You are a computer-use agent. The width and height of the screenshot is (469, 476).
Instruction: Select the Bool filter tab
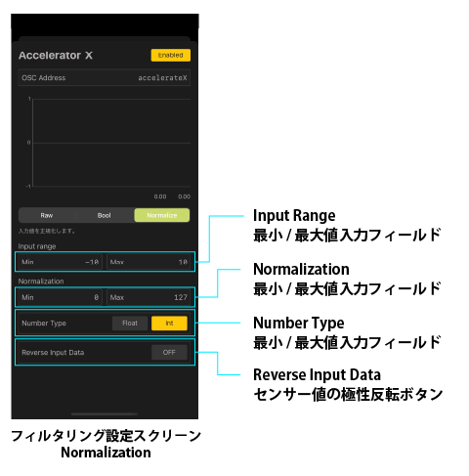(105, 215)
